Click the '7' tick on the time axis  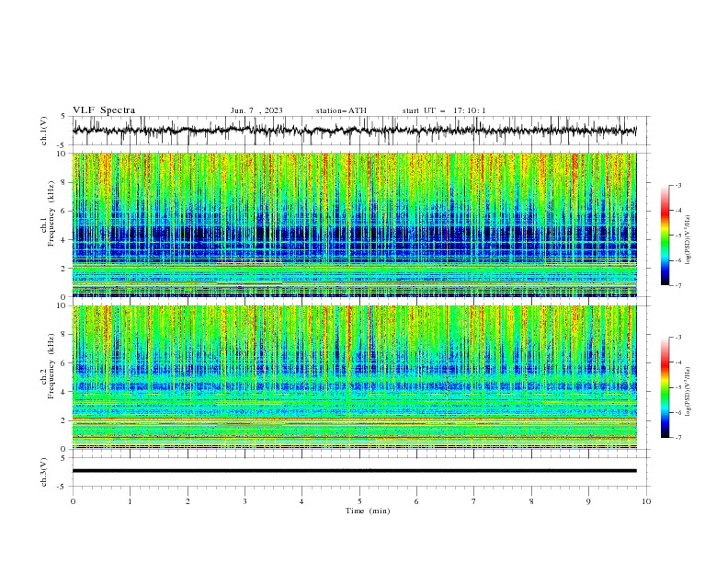click(474, 501)
